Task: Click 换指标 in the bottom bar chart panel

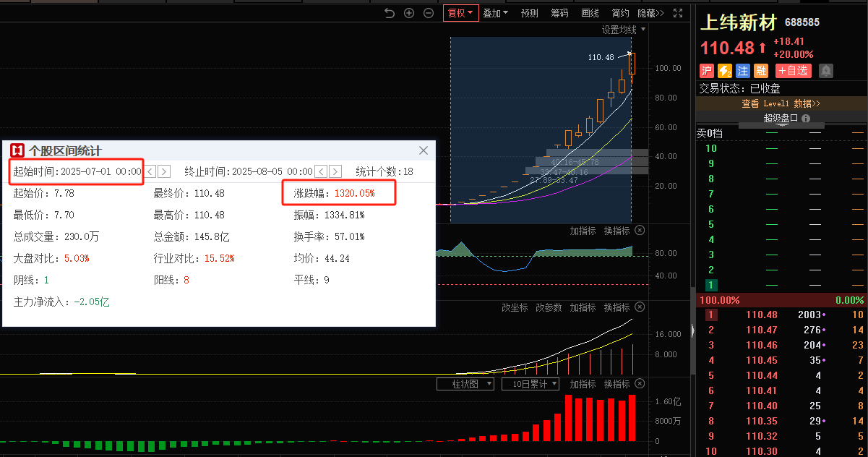Action: [617, 384]
